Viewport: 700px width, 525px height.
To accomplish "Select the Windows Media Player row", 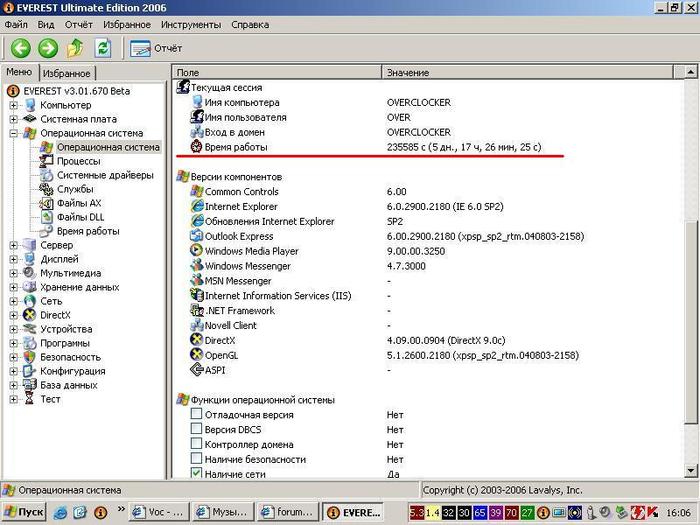I will coord(317,251).
